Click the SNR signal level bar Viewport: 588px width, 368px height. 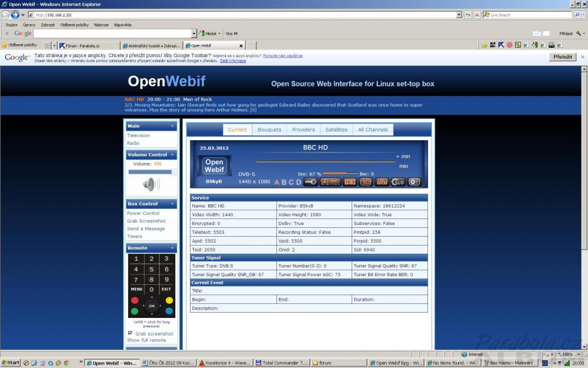[340, 174]
